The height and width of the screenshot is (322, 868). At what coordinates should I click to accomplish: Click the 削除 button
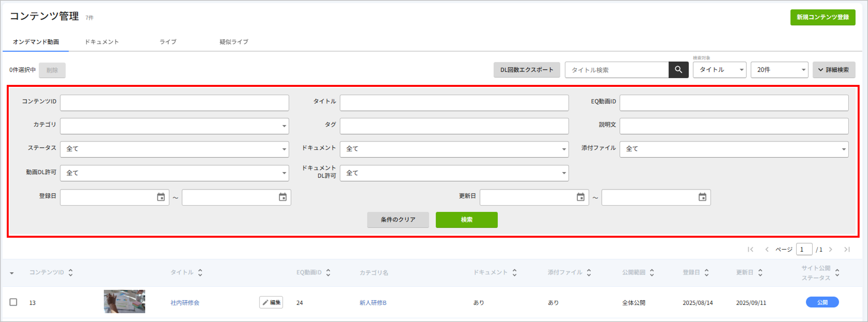52,70
